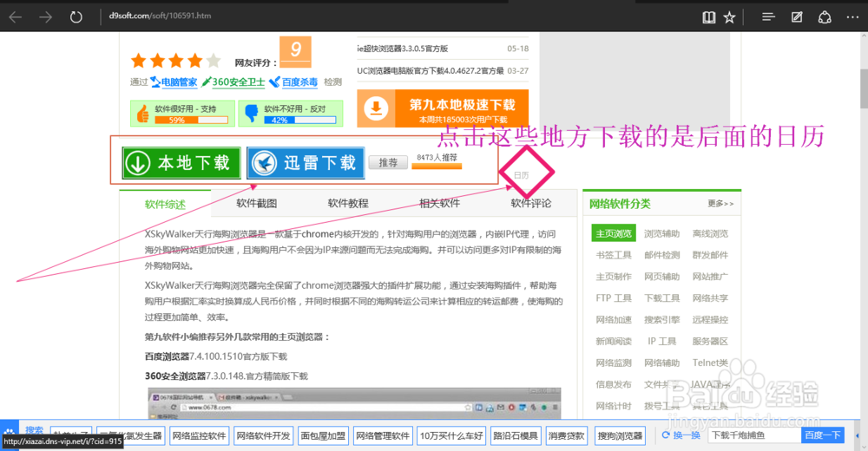This screenshot has width=868, height=451.
Task: Select the 群发邮件 category
Action: [710, 255]
